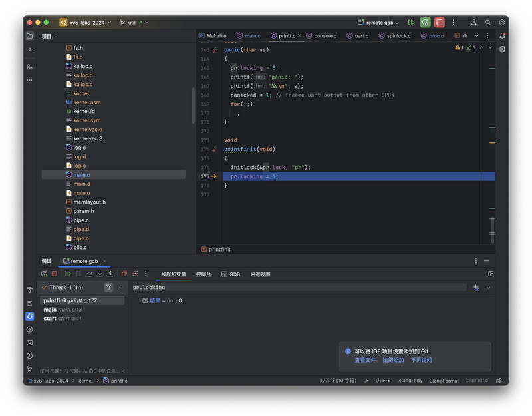The width and height of the screenshot is (532, 416).
Task: Show hidden editor tabs chevron
Action: (x=477, y=36)
